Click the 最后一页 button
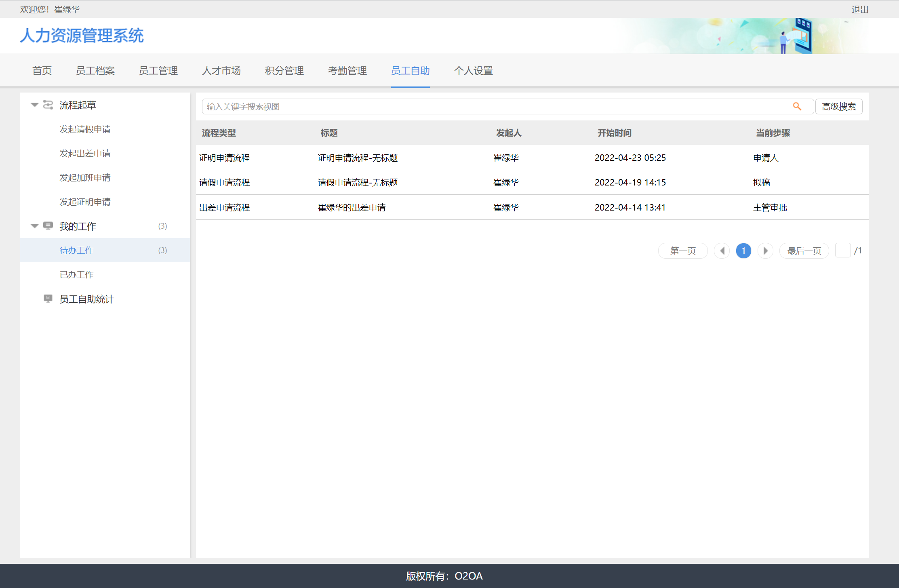899x588 pixels. tap(804, 251)
